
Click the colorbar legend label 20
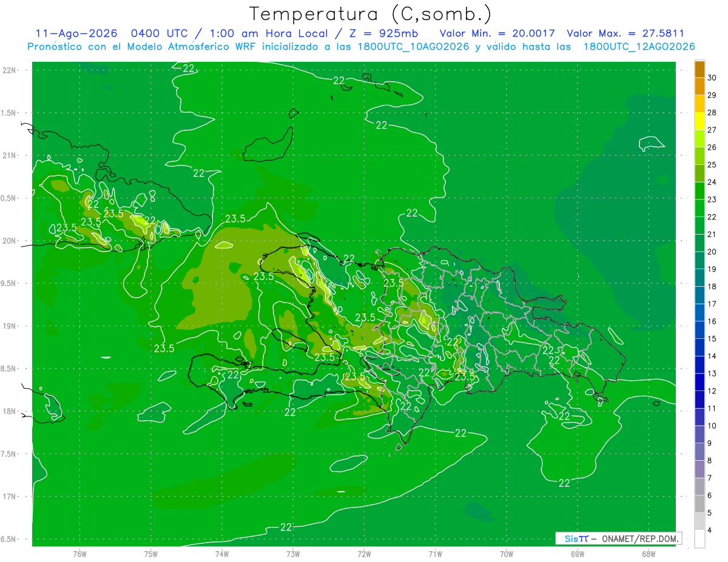point(712,252)
